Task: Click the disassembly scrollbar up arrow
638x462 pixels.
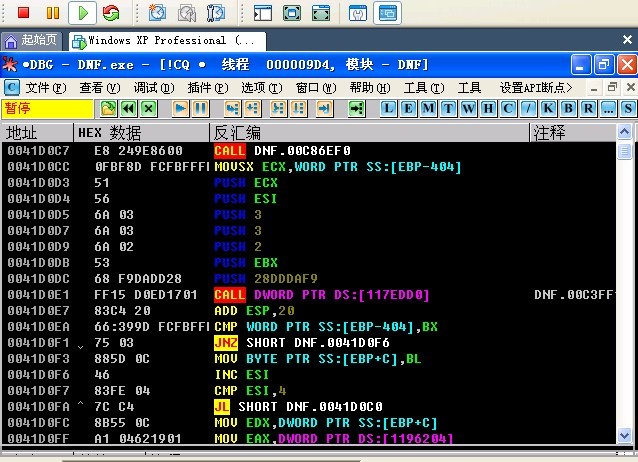Action: (625, 132)
